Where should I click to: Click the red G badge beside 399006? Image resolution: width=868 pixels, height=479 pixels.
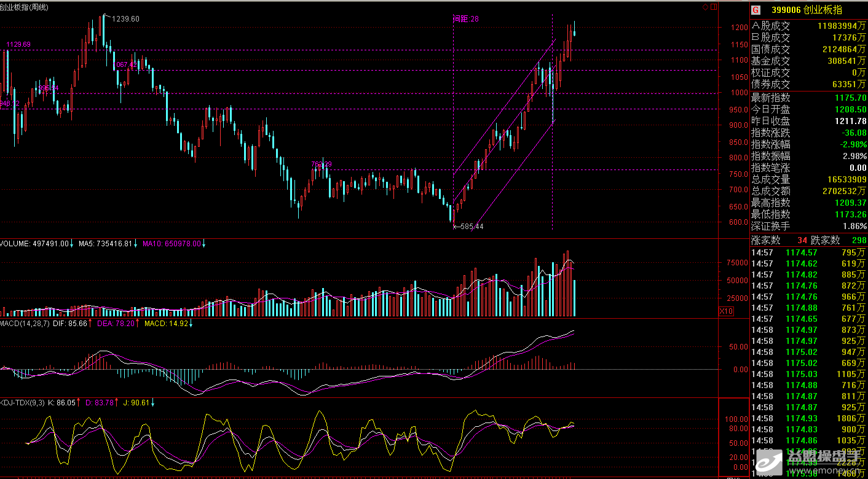pyautogui.click(x=756, y=10)
